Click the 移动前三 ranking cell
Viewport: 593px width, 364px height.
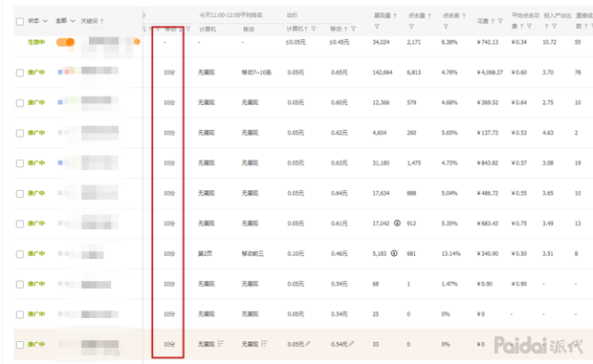253,253
